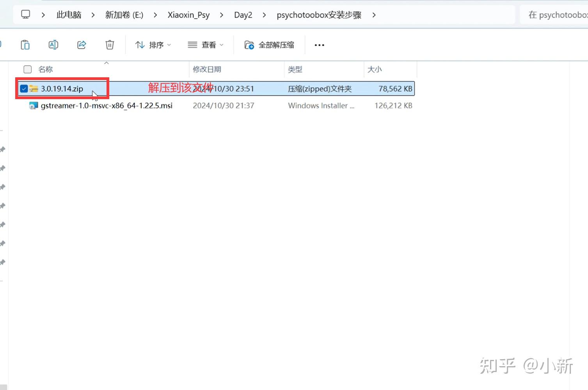This screenshot has width=588, height=390.
Task: Sort files by the 修改日期 column
Action: [x=207, y=69]
